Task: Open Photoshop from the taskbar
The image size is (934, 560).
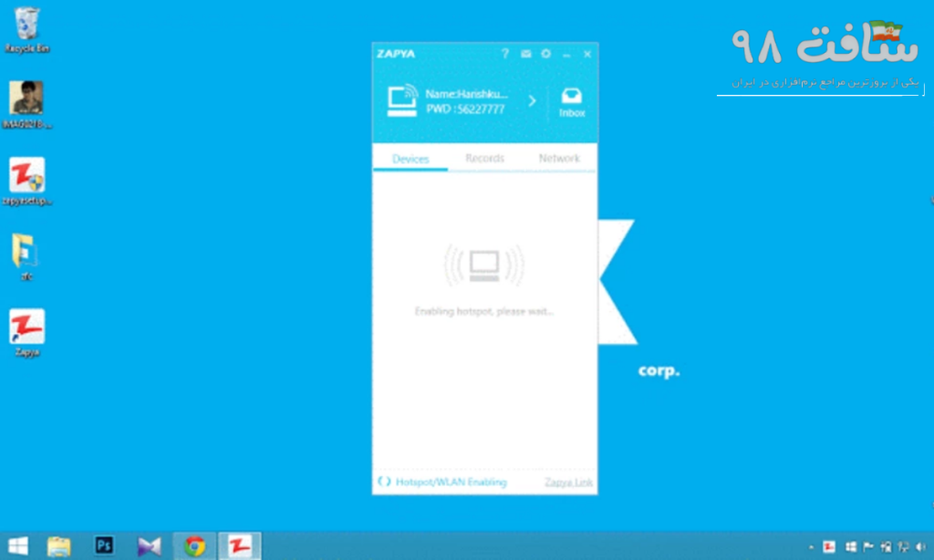Action: click(104, 545)
